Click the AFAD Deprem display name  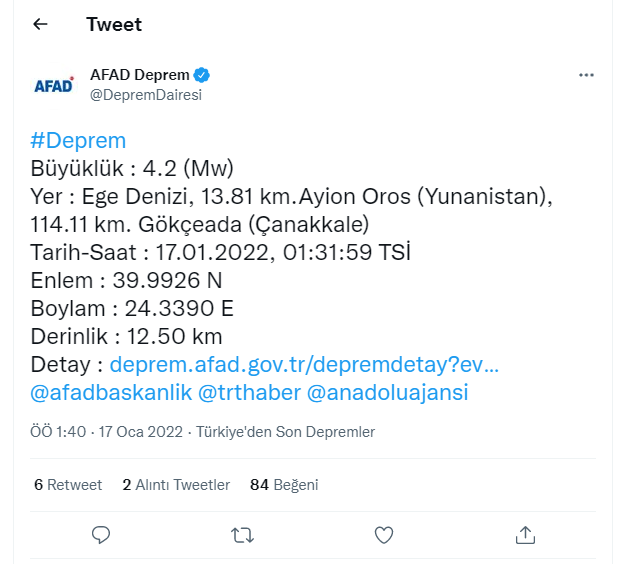point(139,75)
